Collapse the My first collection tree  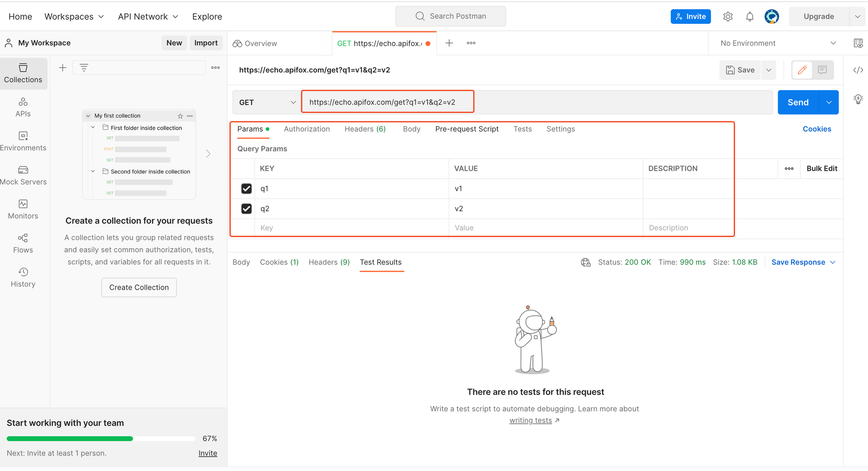(88, 116)
